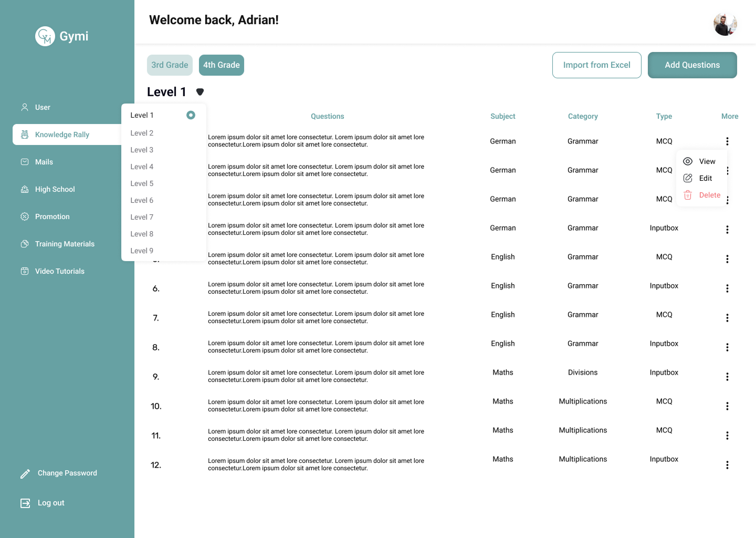756x538 pixels.
Task: Open the level selector next to Level 1
Action: pos(200,91)
